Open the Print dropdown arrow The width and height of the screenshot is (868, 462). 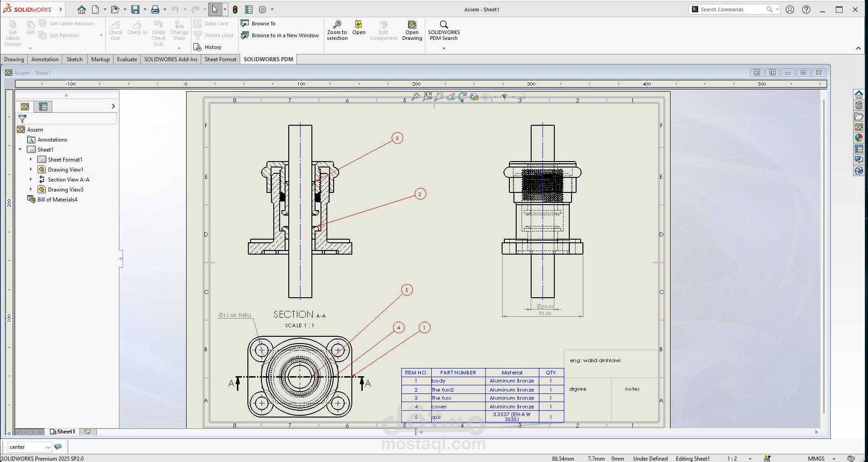pyautogui.click(x=165, y=9)
